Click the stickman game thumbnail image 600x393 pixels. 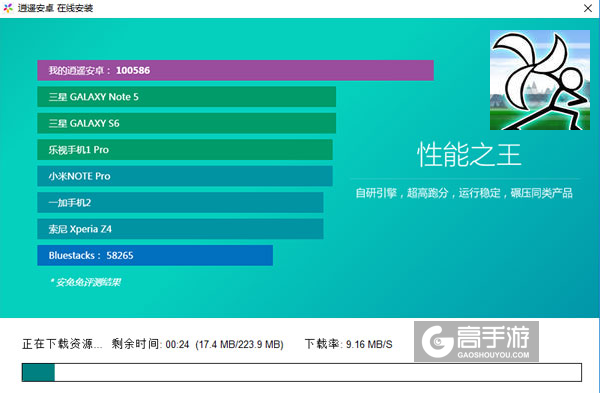pos(540,80)
